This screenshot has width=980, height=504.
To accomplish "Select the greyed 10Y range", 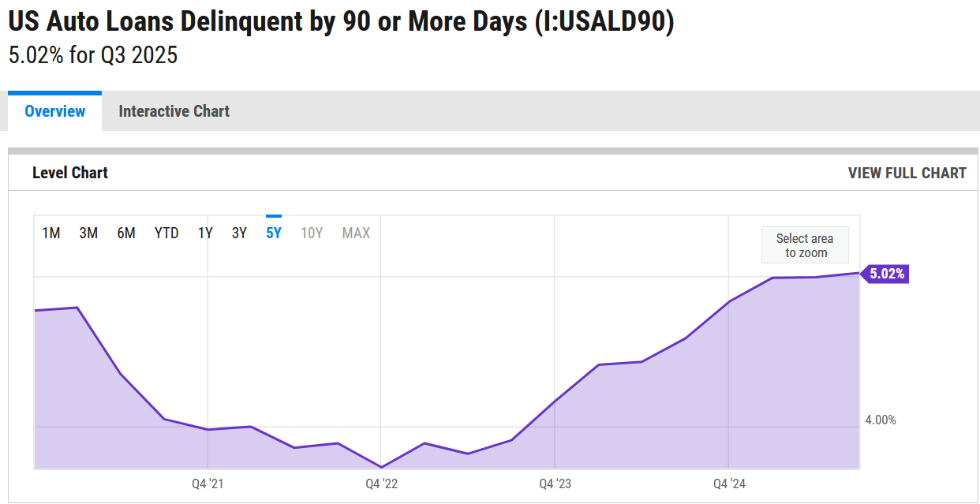I will pos(312,233).
